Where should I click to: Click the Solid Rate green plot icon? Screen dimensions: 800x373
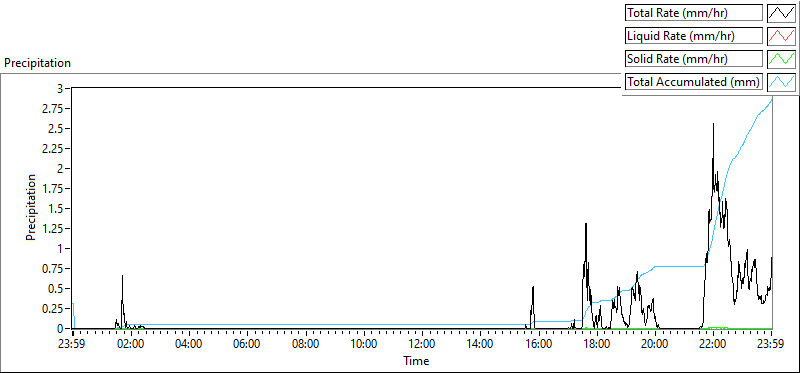781,59
